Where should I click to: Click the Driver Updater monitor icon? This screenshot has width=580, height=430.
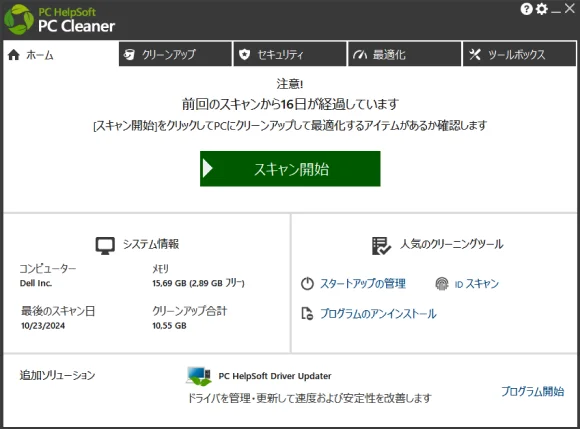pyautogui.click(x=199, y=376)
